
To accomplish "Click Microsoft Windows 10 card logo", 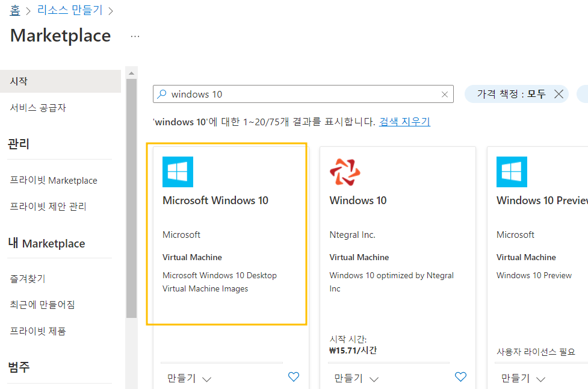I will [178, 172].
